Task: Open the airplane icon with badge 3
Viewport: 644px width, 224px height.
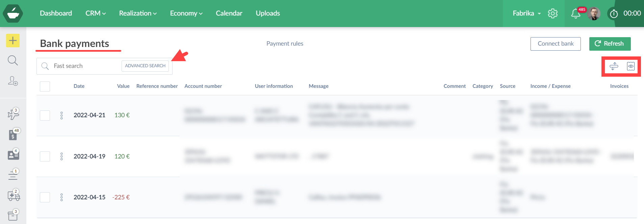Action: coord(13,115)
